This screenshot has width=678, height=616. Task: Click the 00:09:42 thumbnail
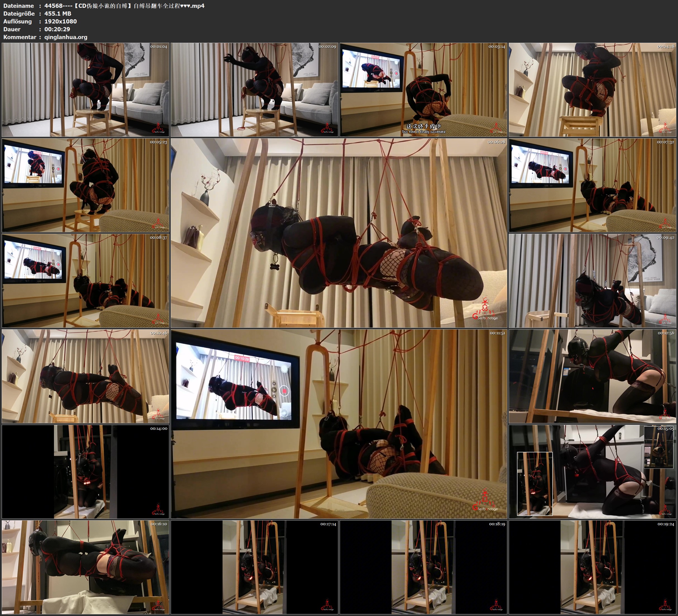(592, 280)
